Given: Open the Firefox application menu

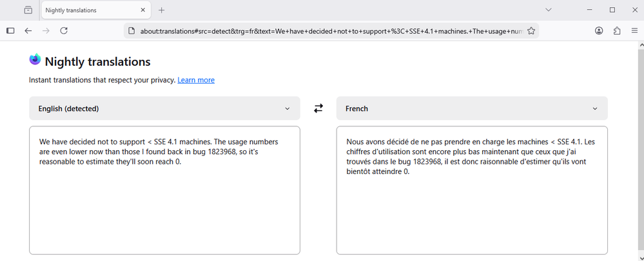Looking at the screenshot, I should tap(634, 30).
